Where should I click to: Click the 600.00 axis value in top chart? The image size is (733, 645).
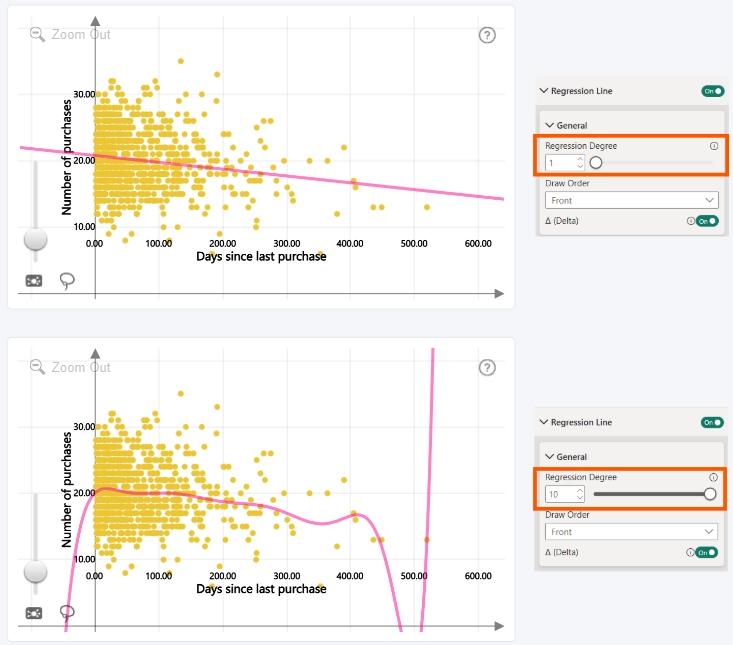tap(478, 244)
